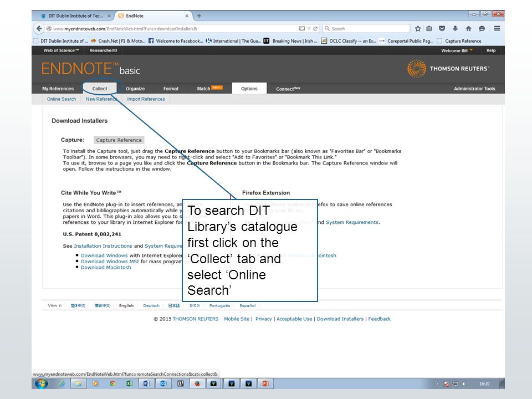Viewport: 532px width, 399px height.
Task: Click the browser Search field
Action: coord(366,28)
